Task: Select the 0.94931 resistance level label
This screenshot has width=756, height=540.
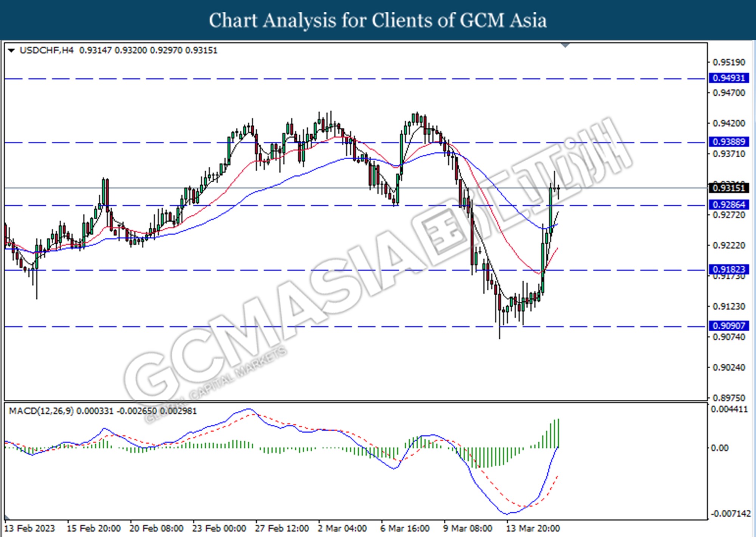Action: coord(728,78)
